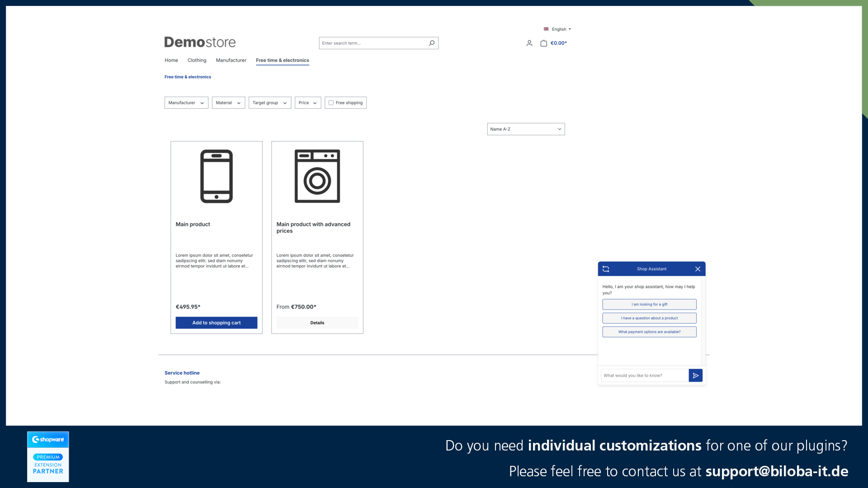Go to the Home menu item
This screenshot has width=868, height=488.
(171, 60)
